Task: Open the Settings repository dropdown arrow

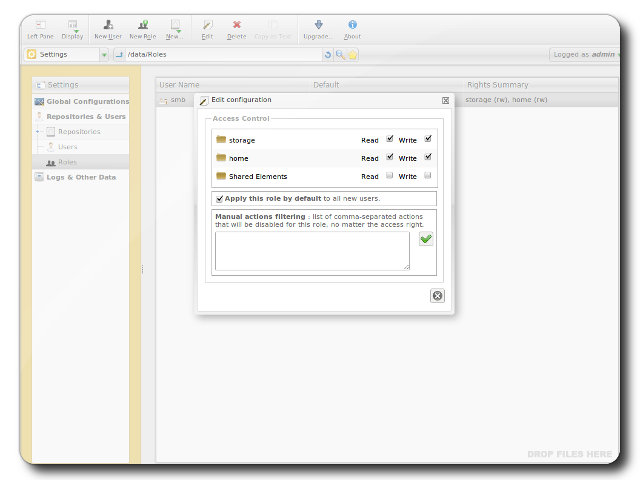Action: tap(104, 54)
